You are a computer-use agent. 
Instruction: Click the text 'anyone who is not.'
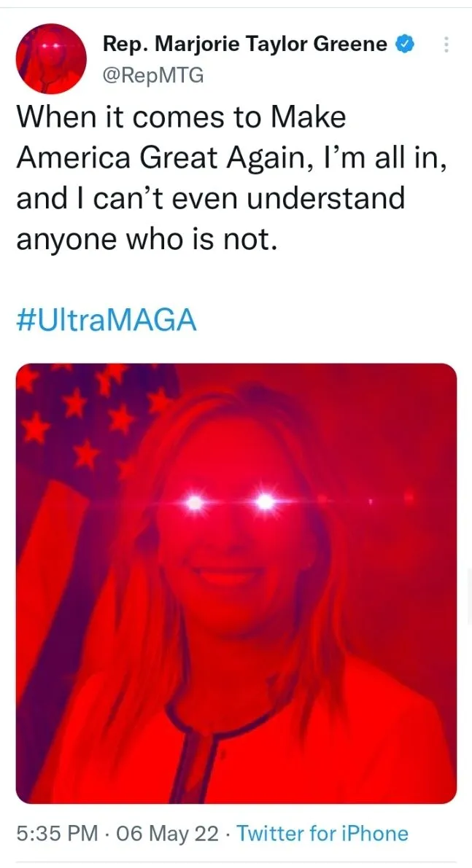(146, 240)
